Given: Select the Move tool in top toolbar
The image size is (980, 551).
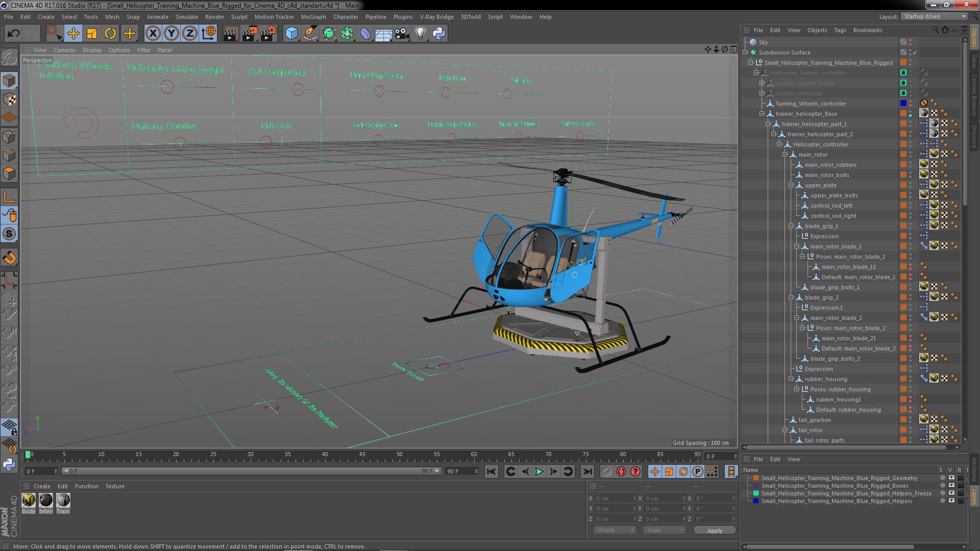Looking at the screenshot, I should click(73, 34).
